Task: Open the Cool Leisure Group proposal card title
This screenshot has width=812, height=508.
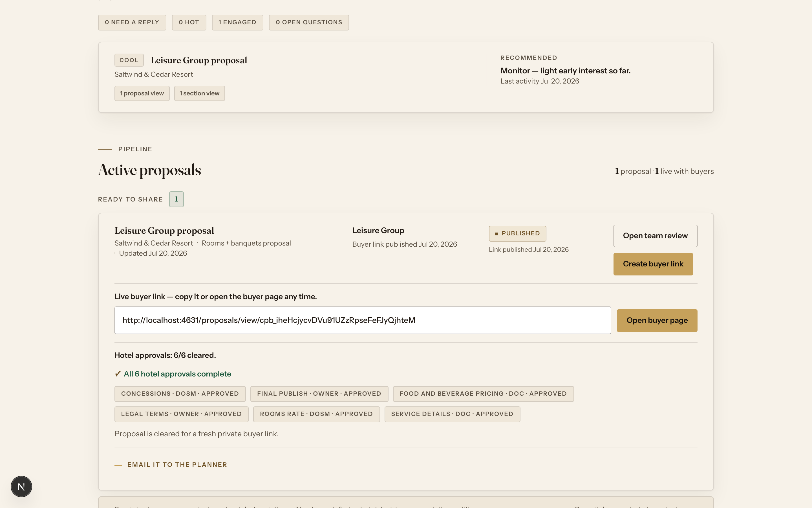Action: [199, 60]
